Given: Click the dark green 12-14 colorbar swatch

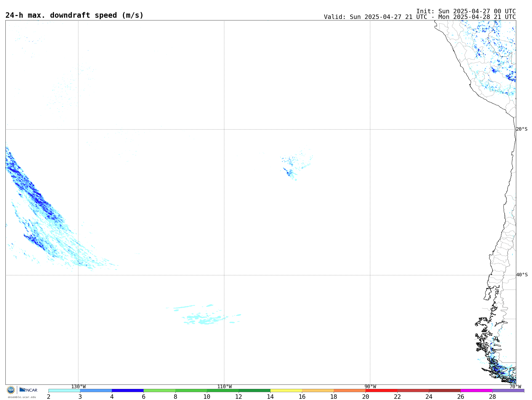Looking at the screenshot, I should click(x=254, y=391).
